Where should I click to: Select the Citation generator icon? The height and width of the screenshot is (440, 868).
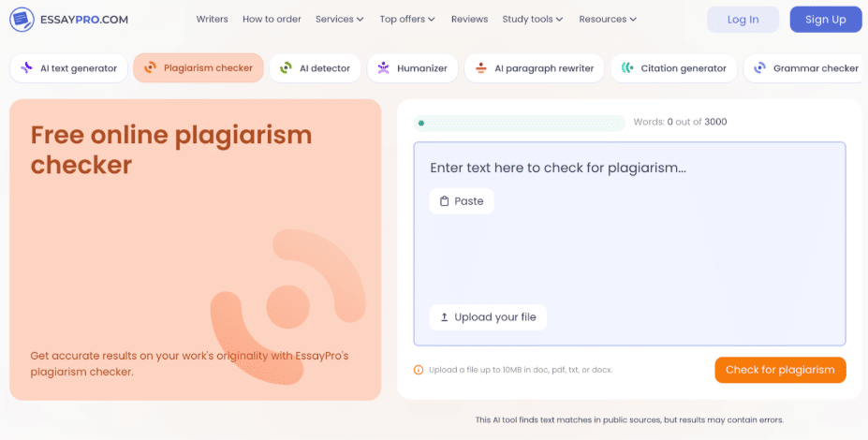627,68
